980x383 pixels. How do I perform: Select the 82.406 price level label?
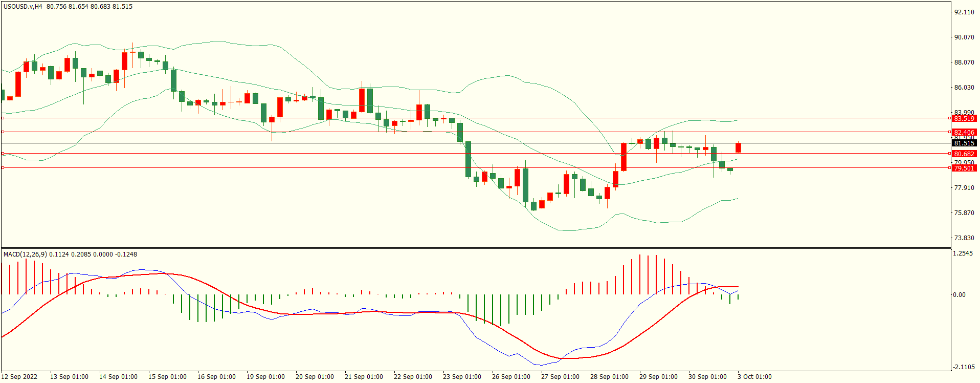click(x=964, y=132)
